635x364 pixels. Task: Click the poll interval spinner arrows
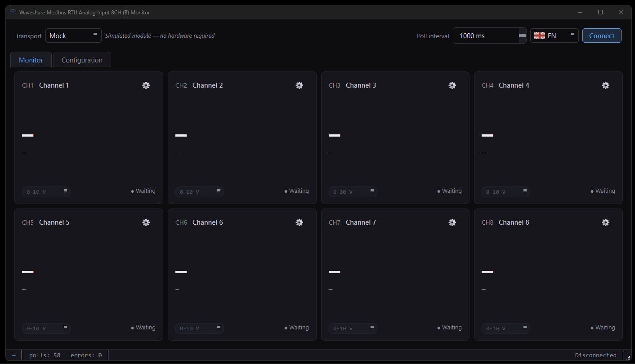click(x=523, y=36)
